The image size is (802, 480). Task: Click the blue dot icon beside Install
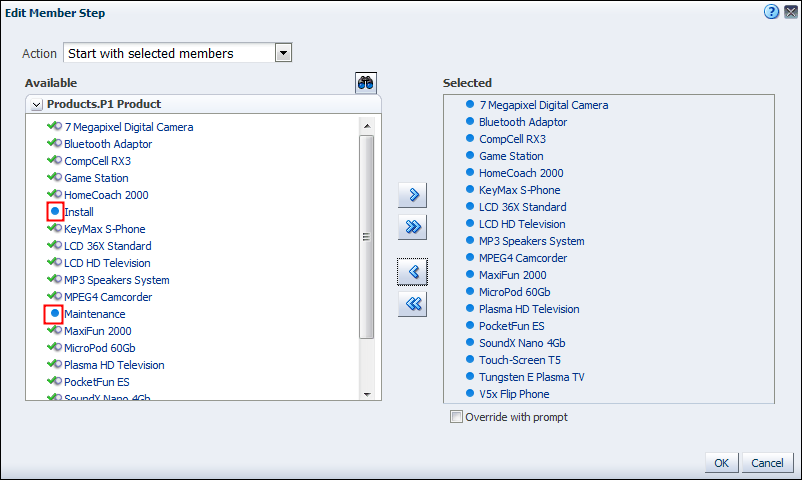(54, 212)
